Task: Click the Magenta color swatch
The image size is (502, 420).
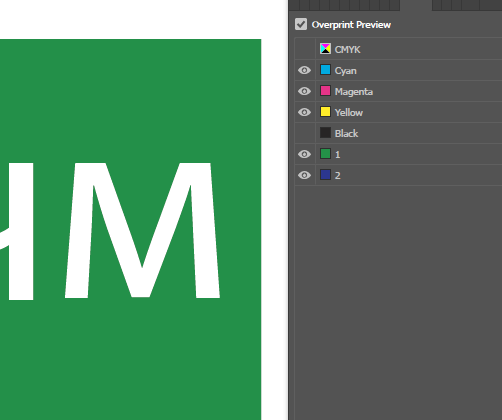Action: click(x=325, y=91)
